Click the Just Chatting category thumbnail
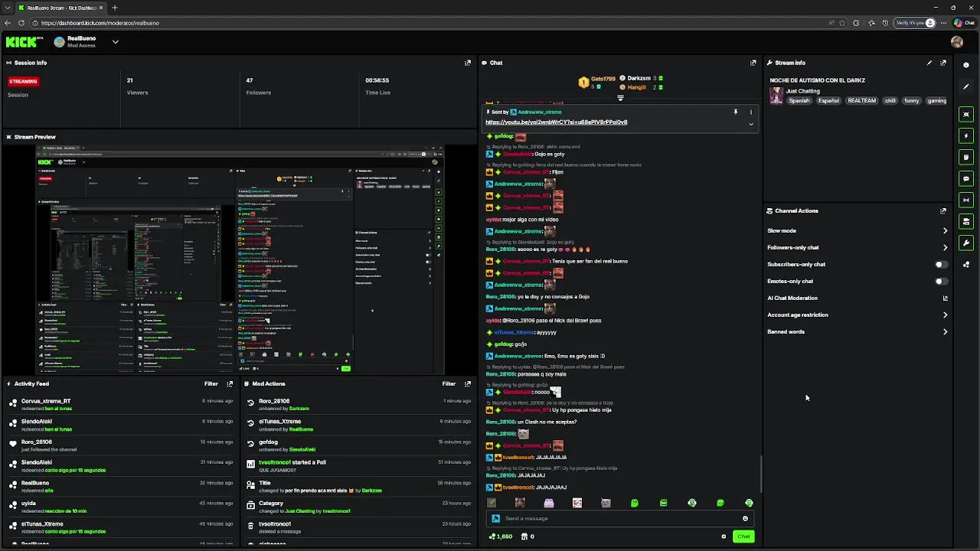 776,96
